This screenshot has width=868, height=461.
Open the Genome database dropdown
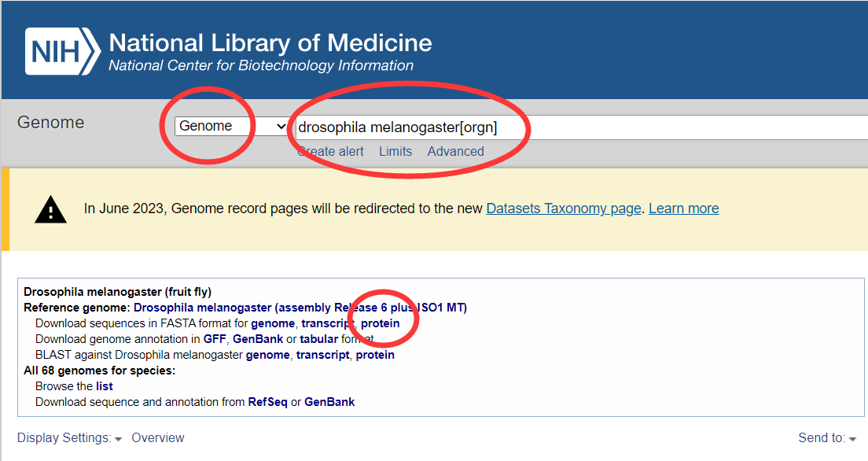[231, 127]
